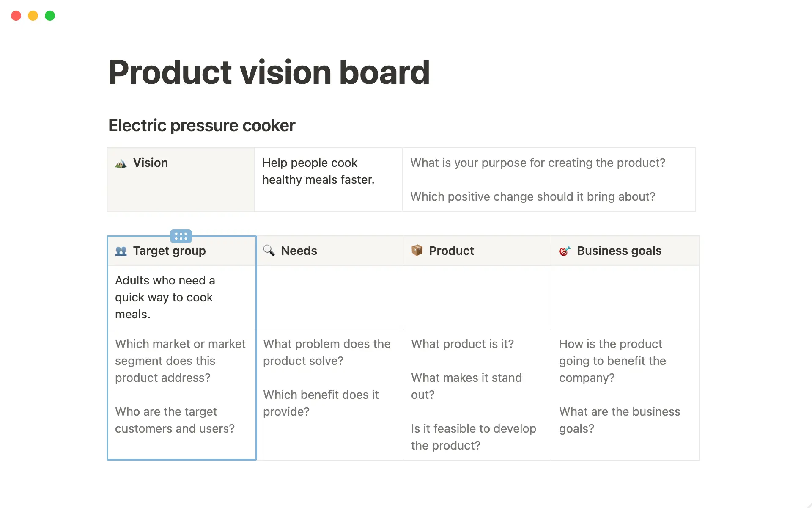
Task: Click the two-people icon beside Target group
Action: pos(121,251)
